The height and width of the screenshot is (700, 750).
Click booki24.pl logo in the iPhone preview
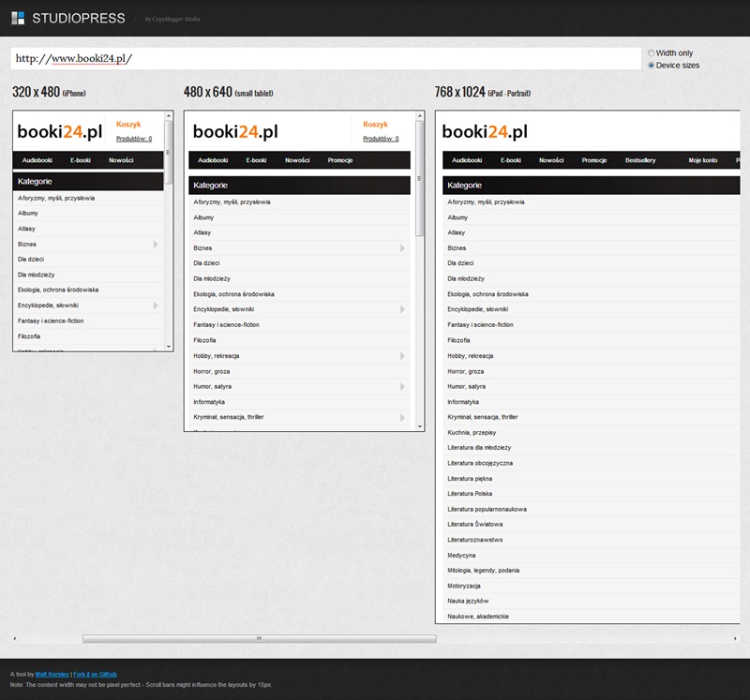click(x=59, y=132)
